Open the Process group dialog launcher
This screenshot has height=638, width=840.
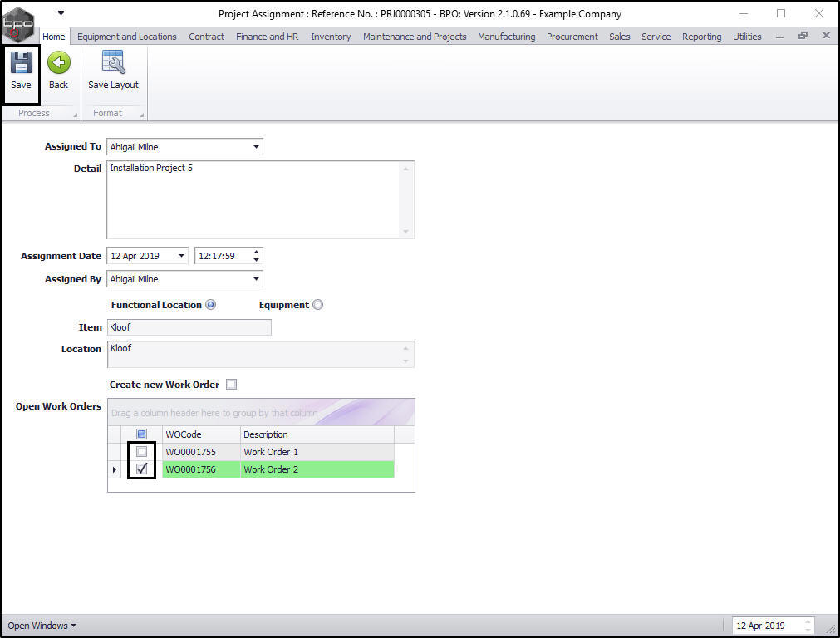coord(76,115)
